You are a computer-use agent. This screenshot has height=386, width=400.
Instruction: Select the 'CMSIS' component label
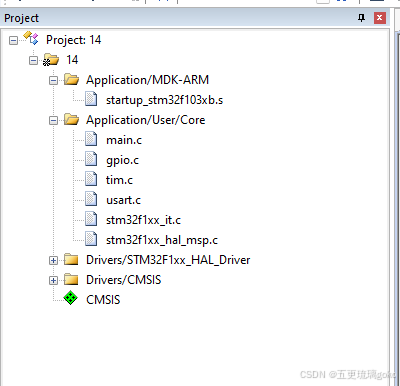pyautogui.click(x=103, y=300)
